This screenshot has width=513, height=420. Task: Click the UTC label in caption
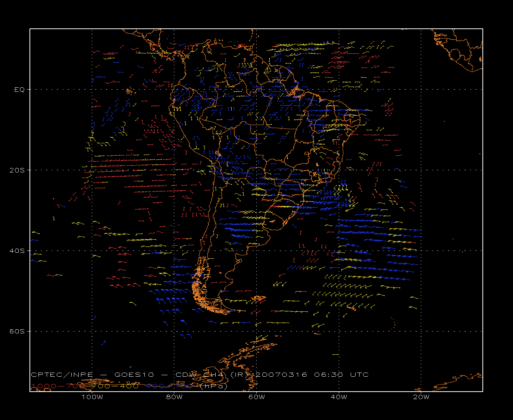point(359,374)
